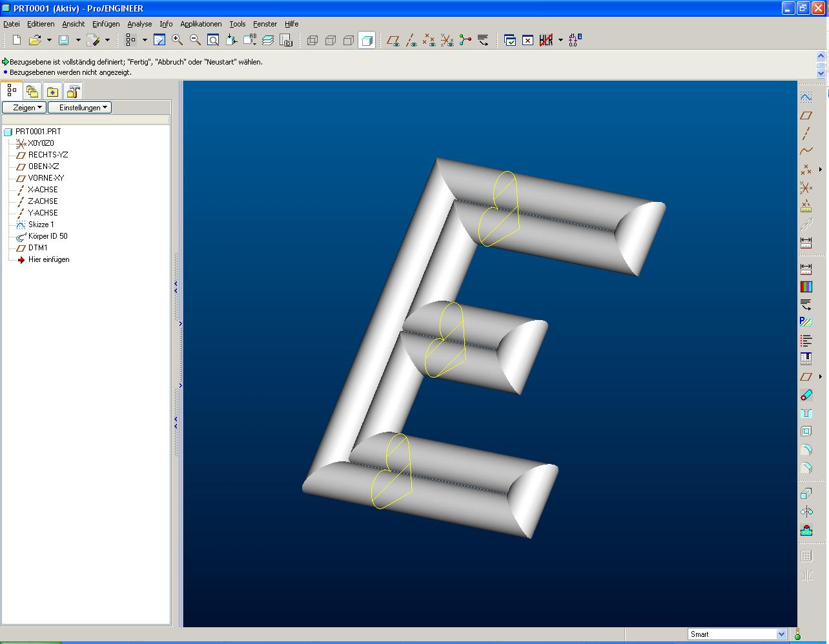Create a new file with the blank page icon
The height and width of the screenshot is (644, 829).
[x=17, y=40]
